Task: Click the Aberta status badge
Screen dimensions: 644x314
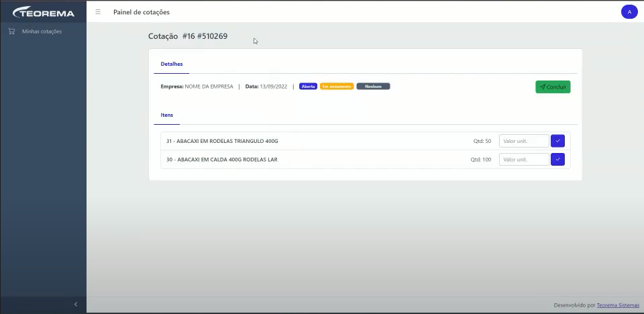Action: (x=308, y=87)
